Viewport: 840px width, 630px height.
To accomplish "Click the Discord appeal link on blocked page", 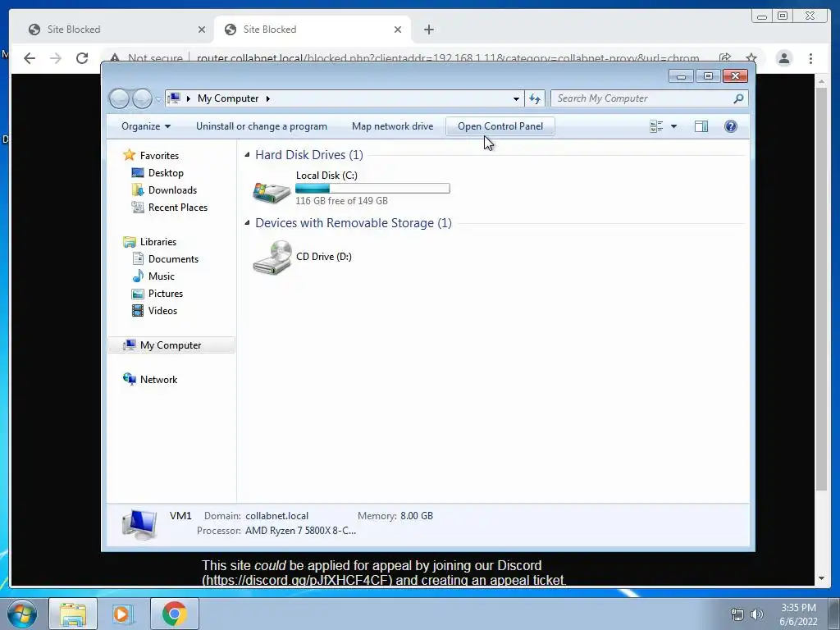I will (297, 580).
